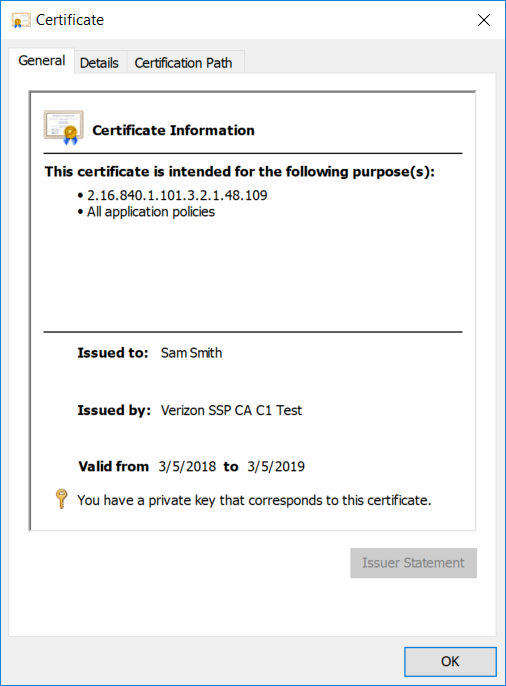
Task: Select the General tab
Action: coord(42,60)
